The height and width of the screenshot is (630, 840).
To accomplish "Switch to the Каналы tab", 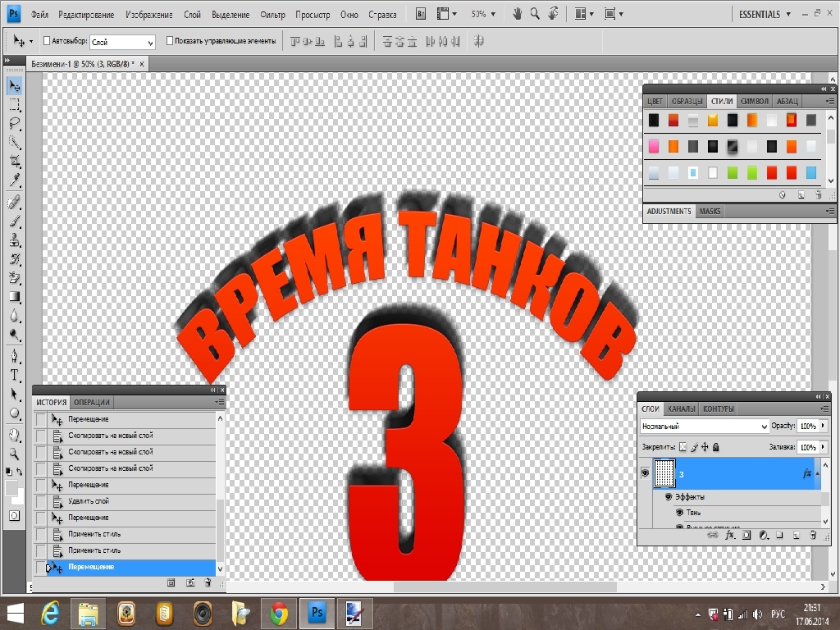I will pos(681,409).
